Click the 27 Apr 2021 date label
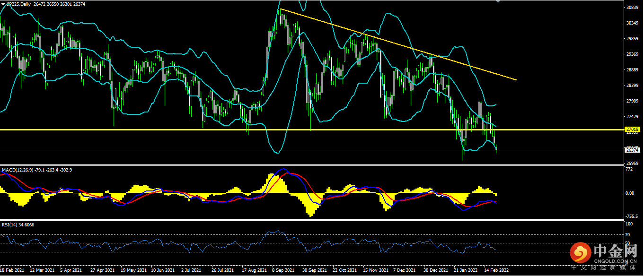This screenshot has height=276, width=644. point(102,271)
